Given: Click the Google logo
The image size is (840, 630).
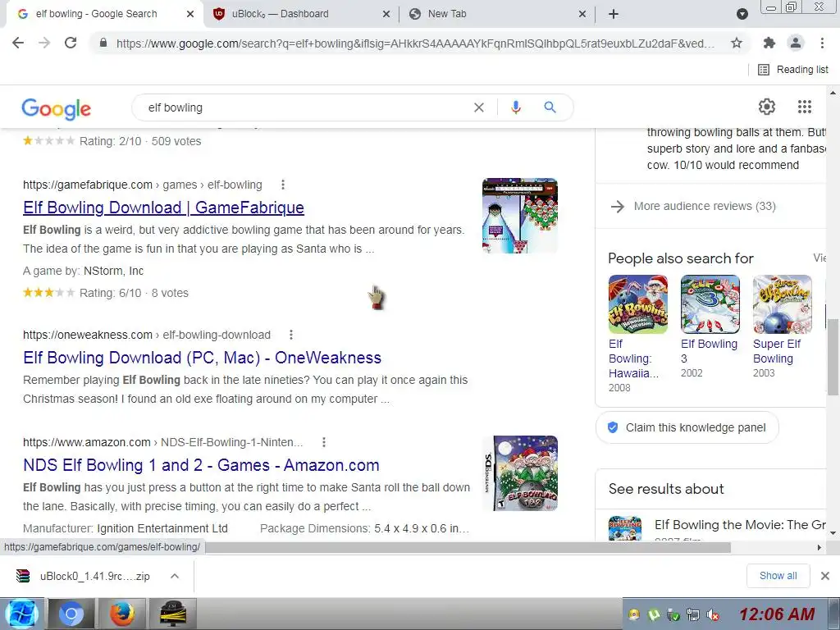Looking at the screenshot, I should pos(57,109).
